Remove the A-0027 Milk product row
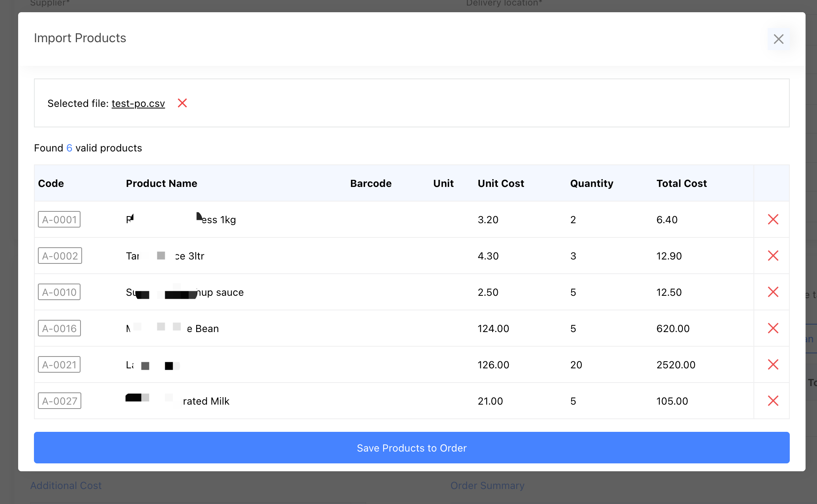 [773, 401]
